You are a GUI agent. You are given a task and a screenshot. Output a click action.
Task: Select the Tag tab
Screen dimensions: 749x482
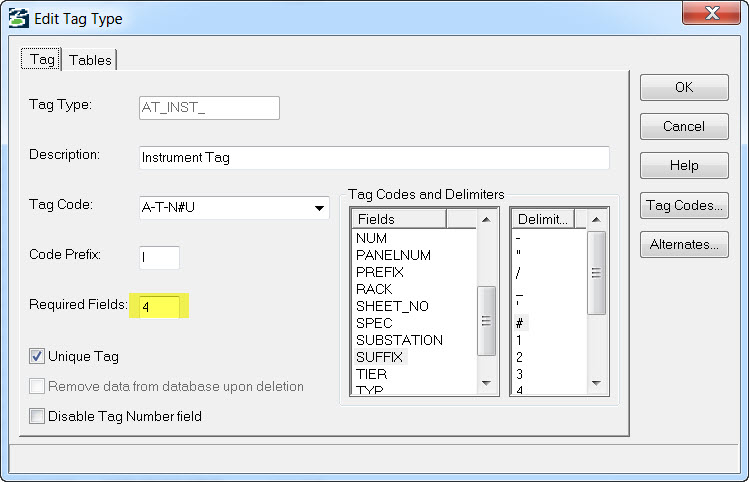(42, 59)
